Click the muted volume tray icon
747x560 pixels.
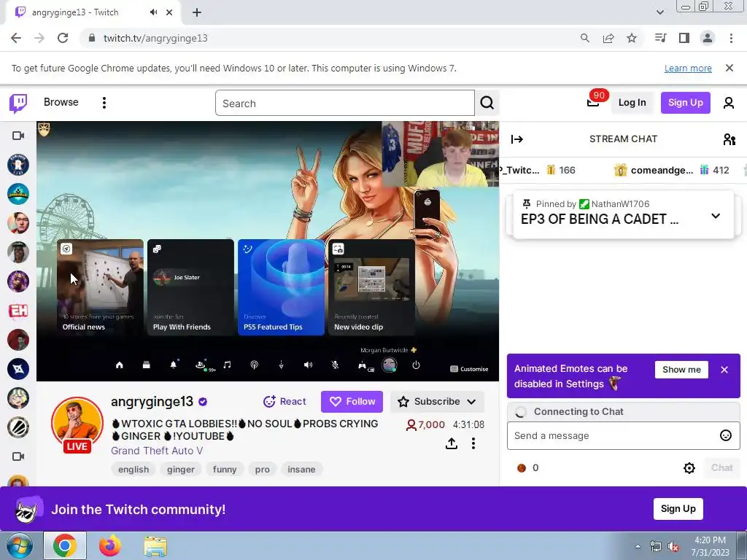[673, 546]
